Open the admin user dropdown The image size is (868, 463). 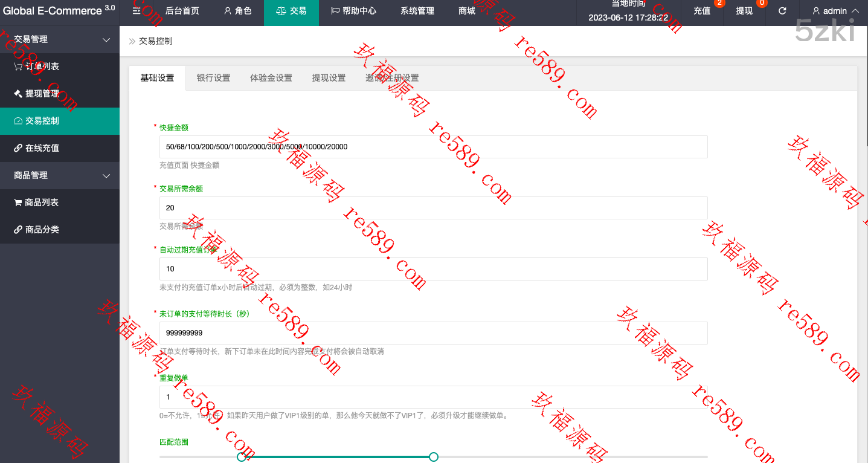pos(835,11)
